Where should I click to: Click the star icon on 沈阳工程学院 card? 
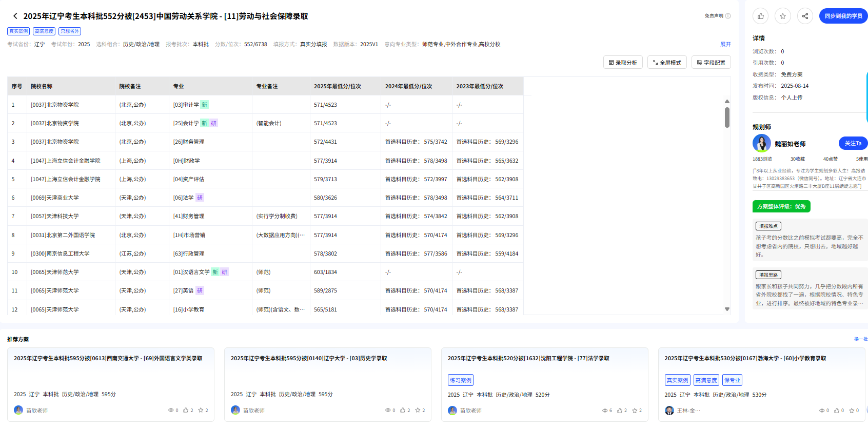(x=635, y=410)
